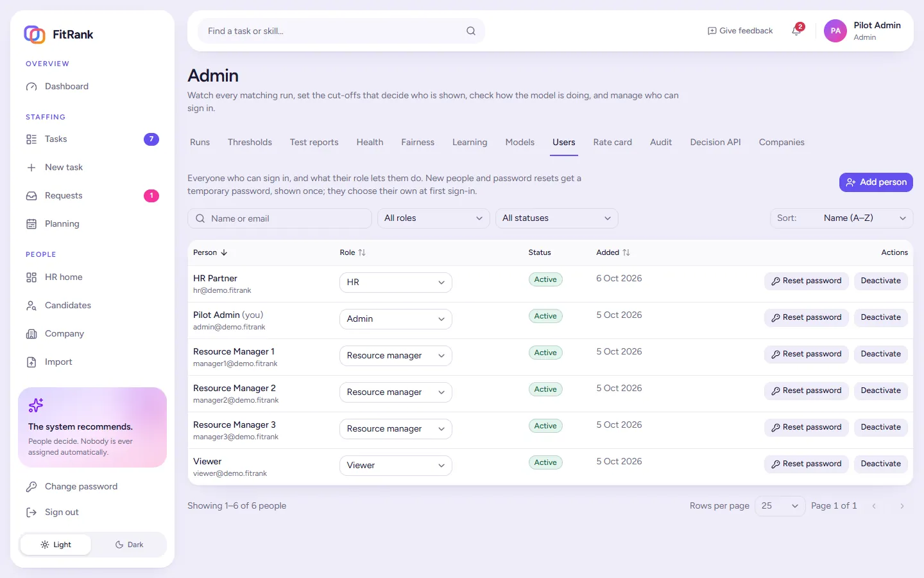924x578 pixels.
Task: Switch to Dark theme
Action: click(129, 545)
